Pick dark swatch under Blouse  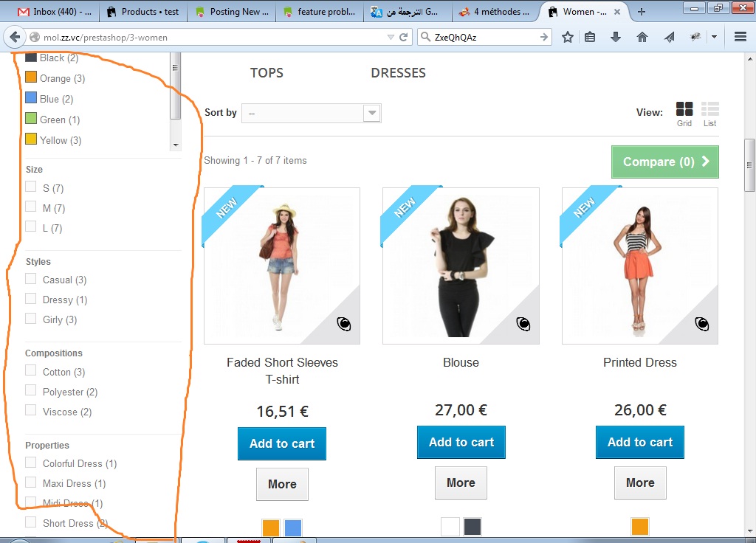(x=472, y=527)
